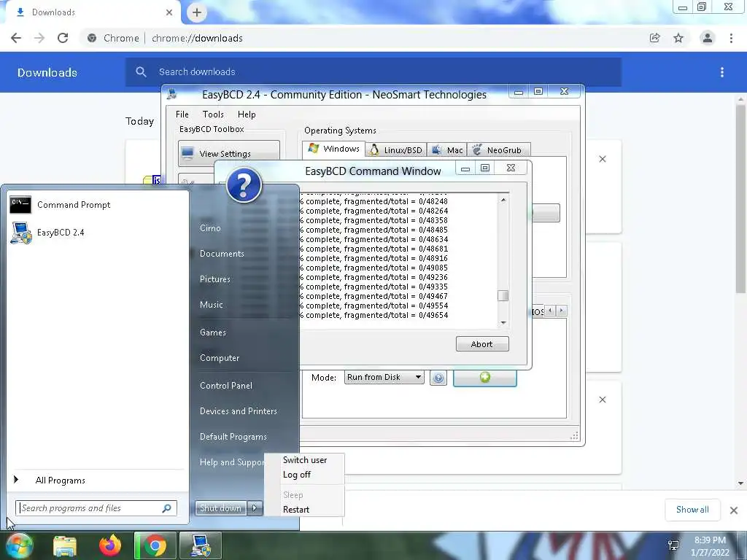Click the Shut down button
The height and width of the screenshot is (560, 747).
click(220, 508)
